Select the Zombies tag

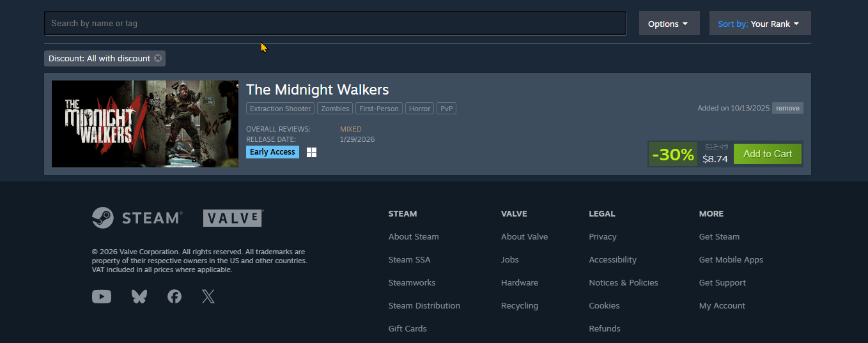336,109
